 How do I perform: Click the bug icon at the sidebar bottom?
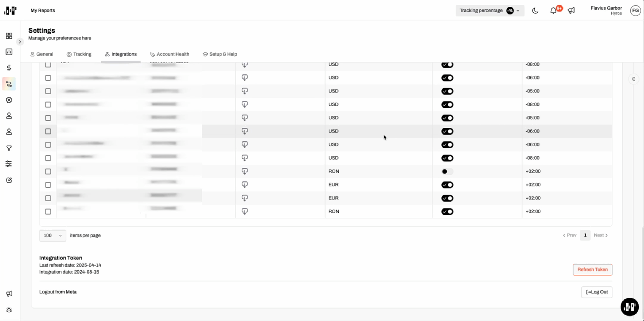(9, 310)
